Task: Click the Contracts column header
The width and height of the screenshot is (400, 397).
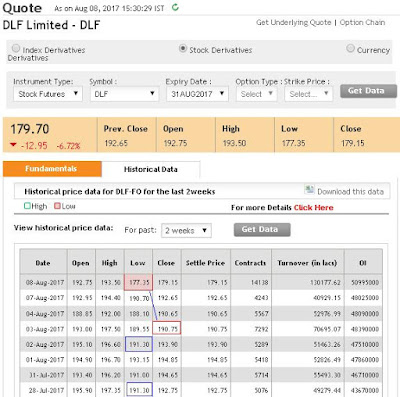Action: coord(251,263)
